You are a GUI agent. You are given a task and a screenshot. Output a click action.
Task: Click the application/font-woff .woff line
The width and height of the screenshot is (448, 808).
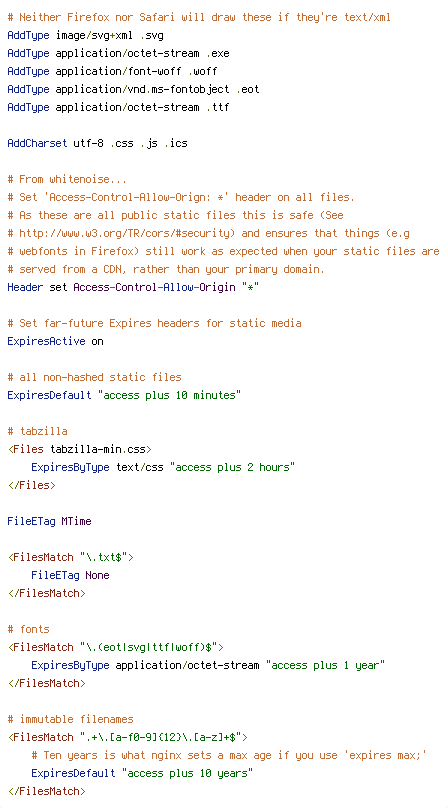click(112, 72)
